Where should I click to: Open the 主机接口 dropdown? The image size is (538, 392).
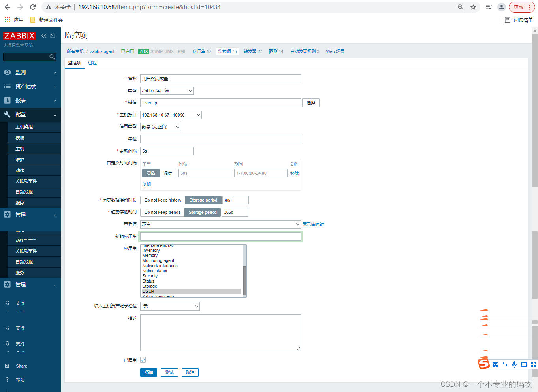171,115
